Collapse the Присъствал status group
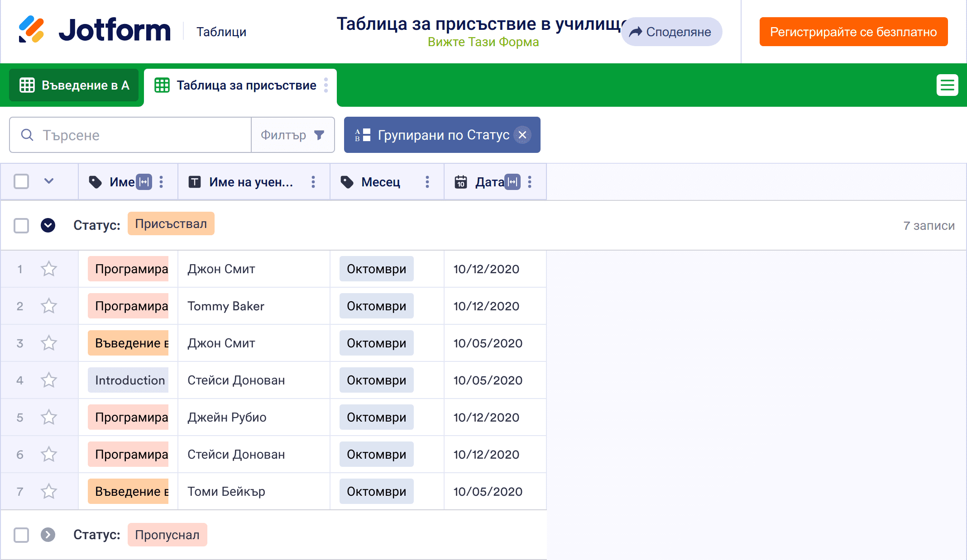 coord(48,225)
